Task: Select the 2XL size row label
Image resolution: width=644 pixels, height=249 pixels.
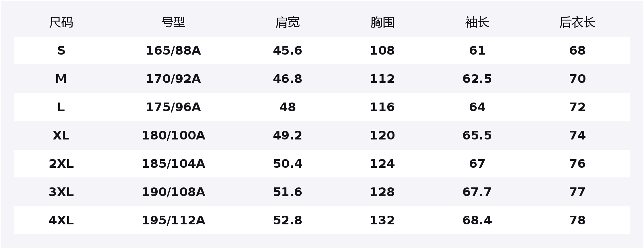Action: tap(61, 164)
